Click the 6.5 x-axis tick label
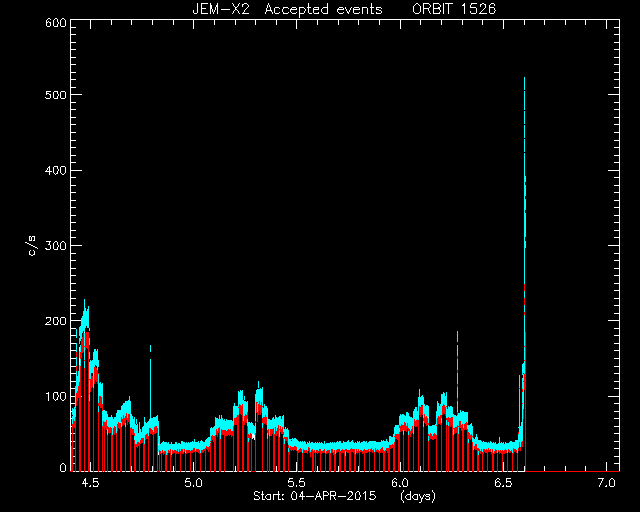This screenshot has height=512, width=640. [x=503, y=483]
